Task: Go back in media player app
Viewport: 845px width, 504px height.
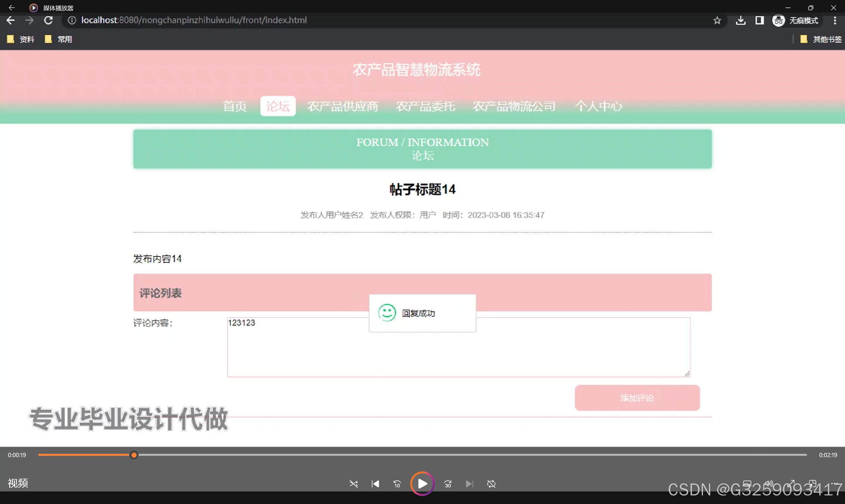Action: (x=12, y=8)
